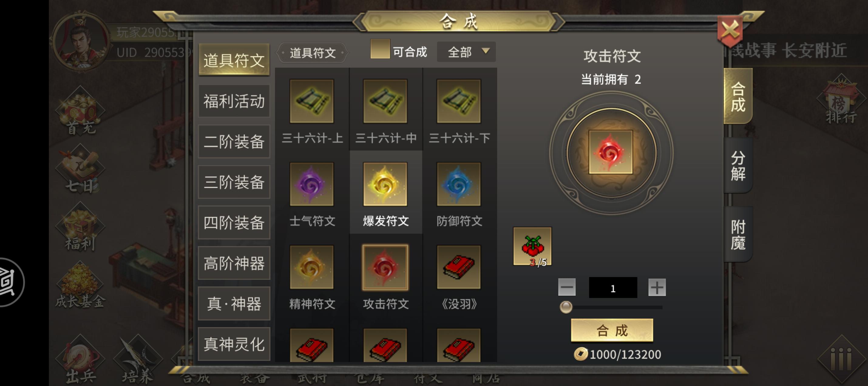Choose the 《没羽》 red book item
The image size is (868, 386).
point(458,267)
